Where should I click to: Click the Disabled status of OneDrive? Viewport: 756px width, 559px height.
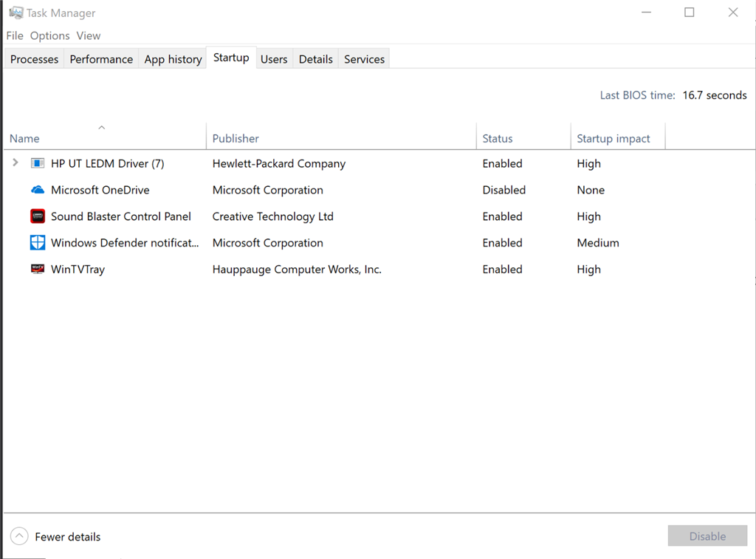tap(504, 190)
